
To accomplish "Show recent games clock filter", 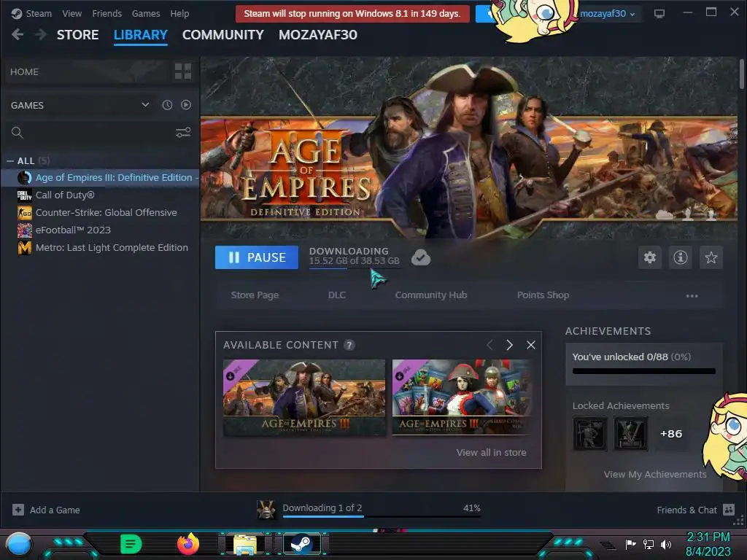I will [167, 105].
